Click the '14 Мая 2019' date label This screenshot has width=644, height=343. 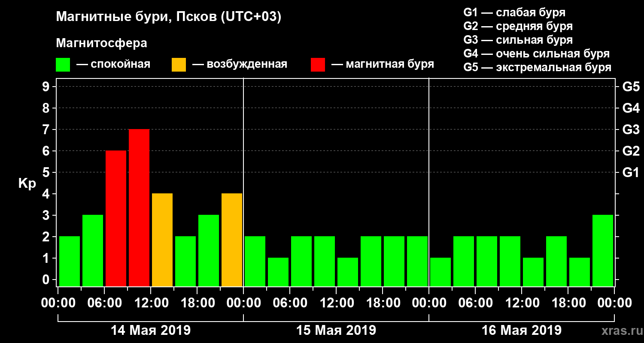tap(151, 331)
